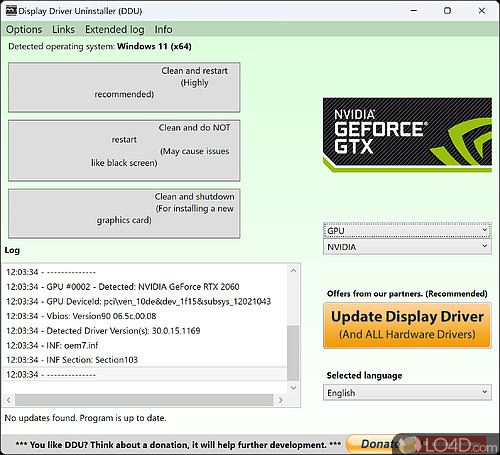Click the 'Selected language' label

[x=364, y=376]
